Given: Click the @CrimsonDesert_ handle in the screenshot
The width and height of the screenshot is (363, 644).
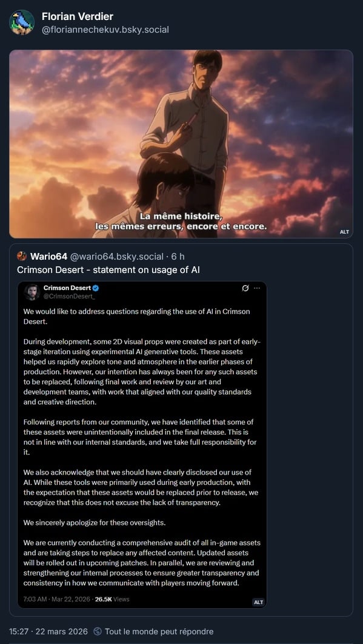Looking at the screenshot, I should (x=66, y=297).
